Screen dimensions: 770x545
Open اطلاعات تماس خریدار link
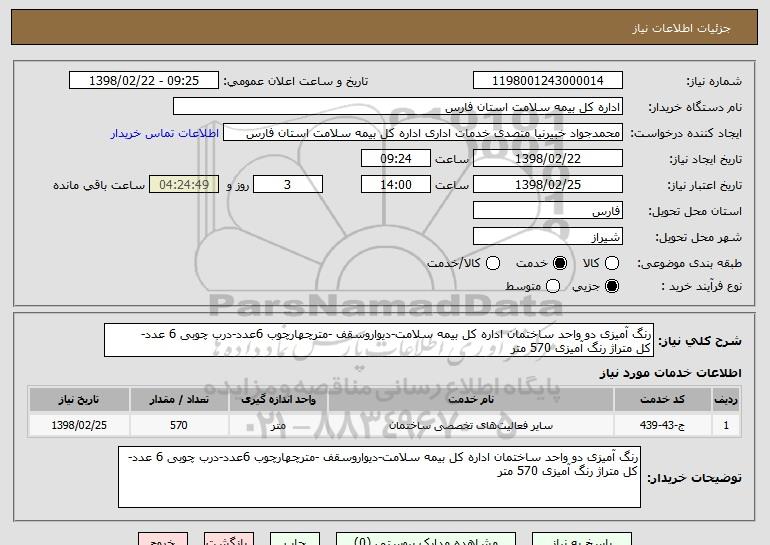[165, 133]
